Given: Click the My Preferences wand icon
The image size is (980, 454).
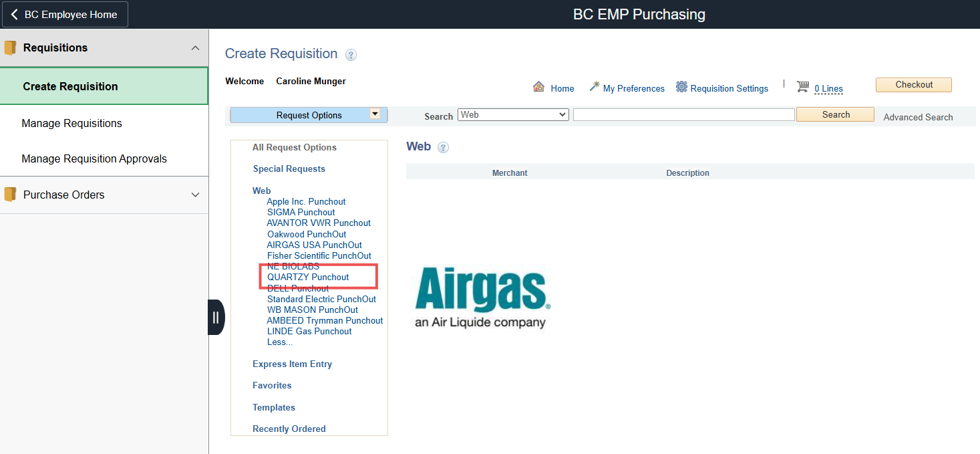Looking at the screenshot, I should click(x=595, y=87).
